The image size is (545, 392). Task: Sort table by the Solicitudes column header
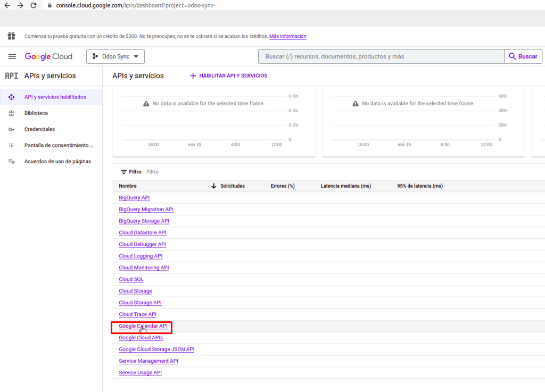(x=233, y=186)
